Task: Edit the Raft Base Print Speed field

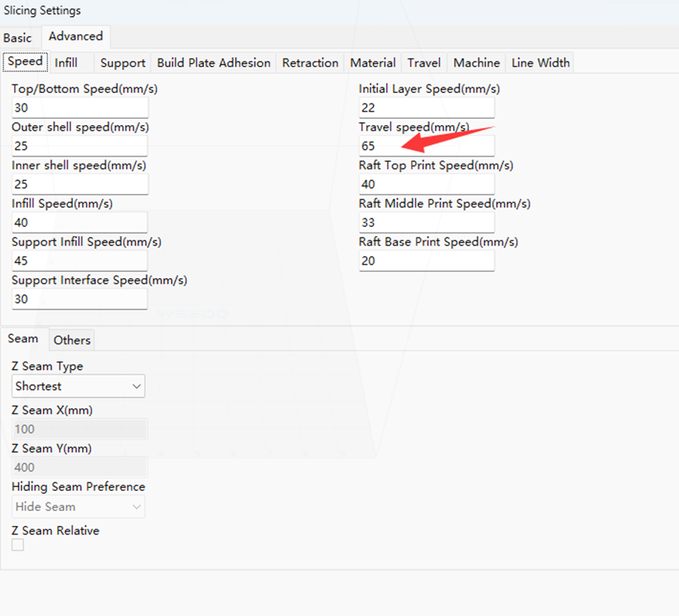Action: pos(426,260)
